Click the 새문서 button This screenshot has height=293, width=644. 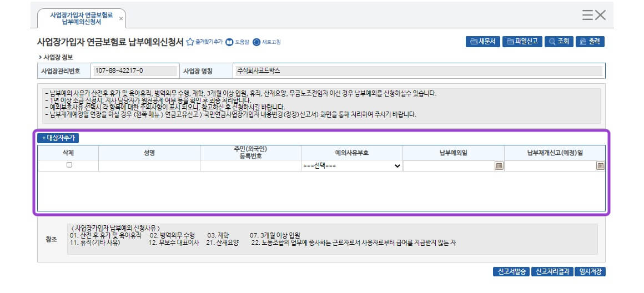pyautogui.click(x=483, y=42)
